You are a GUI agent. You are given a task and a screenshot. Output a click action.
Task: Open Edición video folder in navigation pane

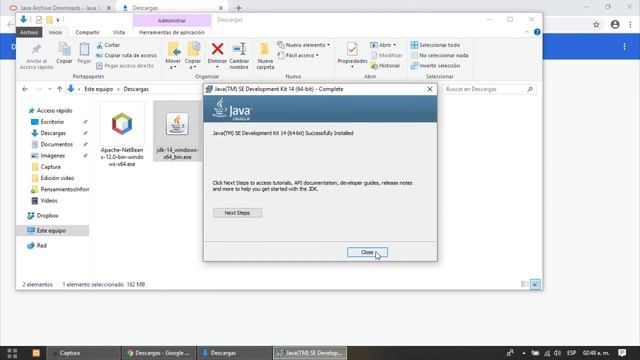pos(57,178)
